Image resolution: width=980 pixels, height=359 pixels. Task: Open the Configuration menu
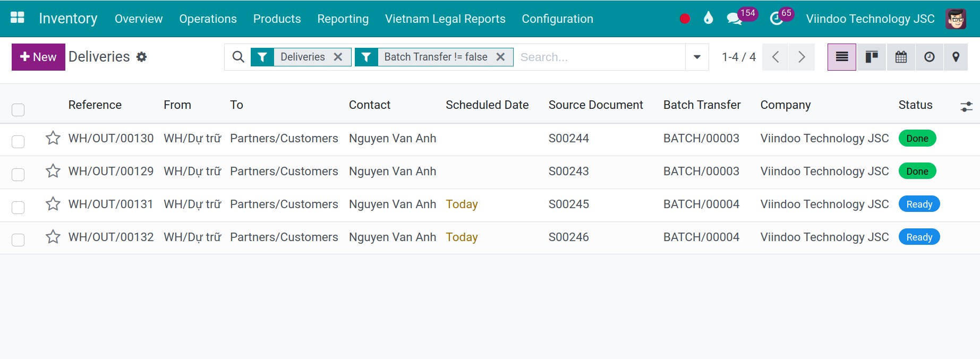[557, 19]
